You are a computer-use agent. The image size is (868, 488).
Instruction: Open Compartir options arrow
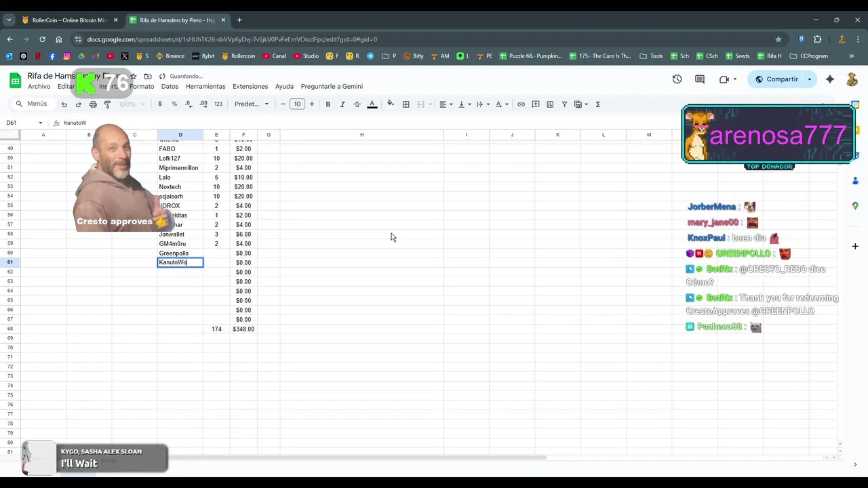click(x=809, y=79)
